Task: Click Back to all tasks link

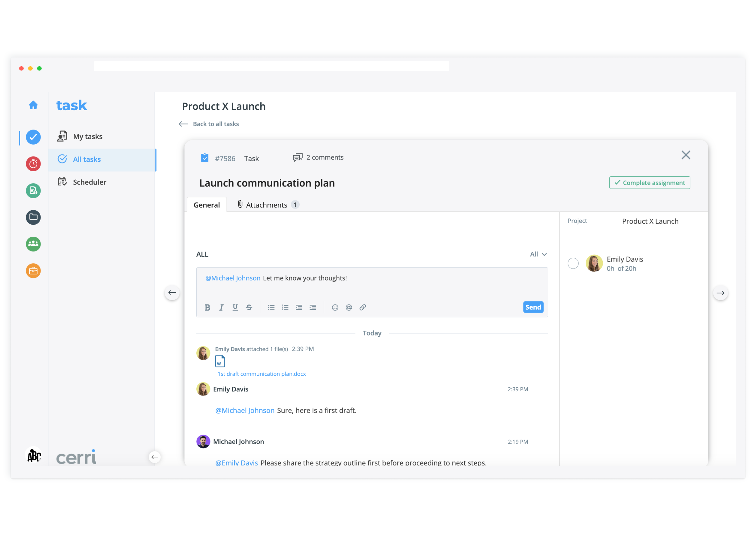Action: tap(216, 124)
